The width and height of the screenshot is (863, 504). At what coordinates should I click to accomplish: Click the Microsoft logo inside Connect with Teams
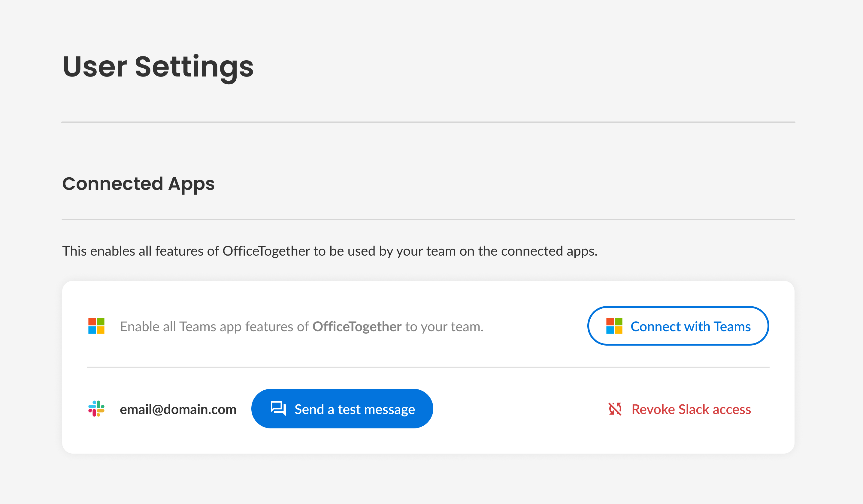pos(614,326)
